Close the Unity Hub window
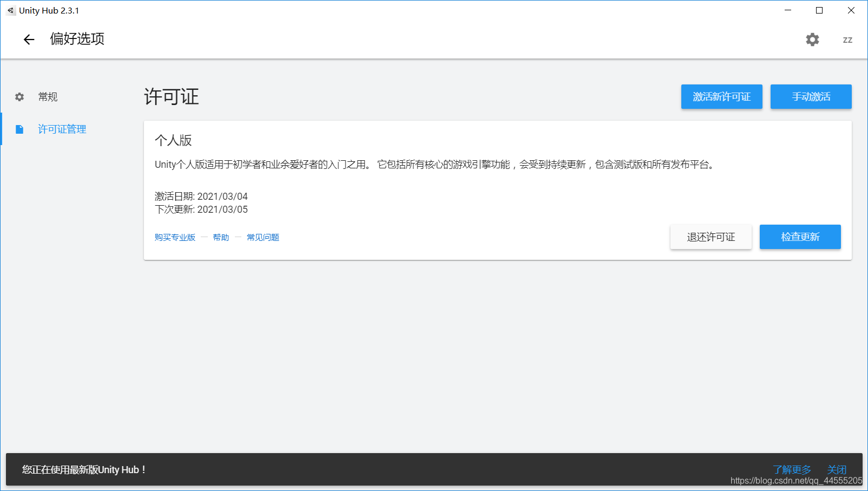Viewport: 868px width, 491px height. [851, 10]
